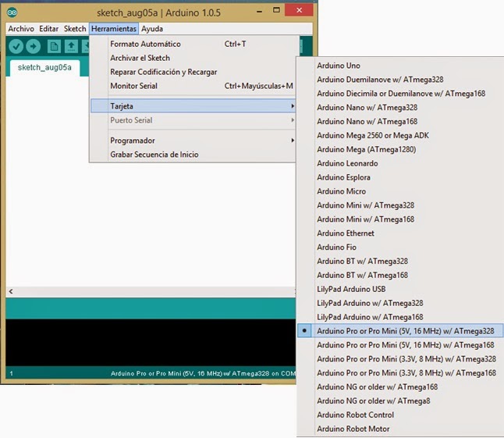The image size is (504, 438).
Task: Select Arduino Nano w/ ATmega328
Action: point(400,108)
